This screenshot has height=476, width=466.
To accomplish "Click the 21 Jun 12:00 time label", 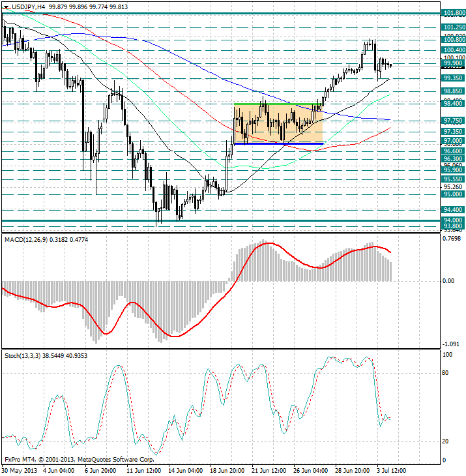I will 269,471.
